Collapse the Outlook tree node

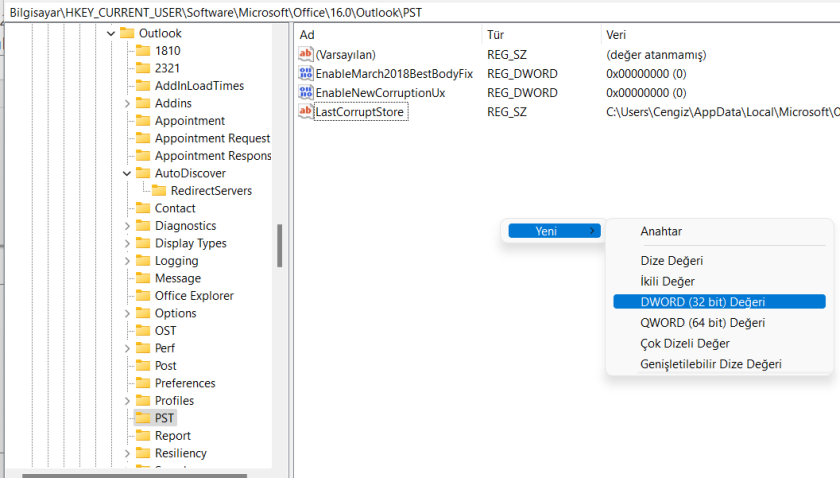(110, 33)
